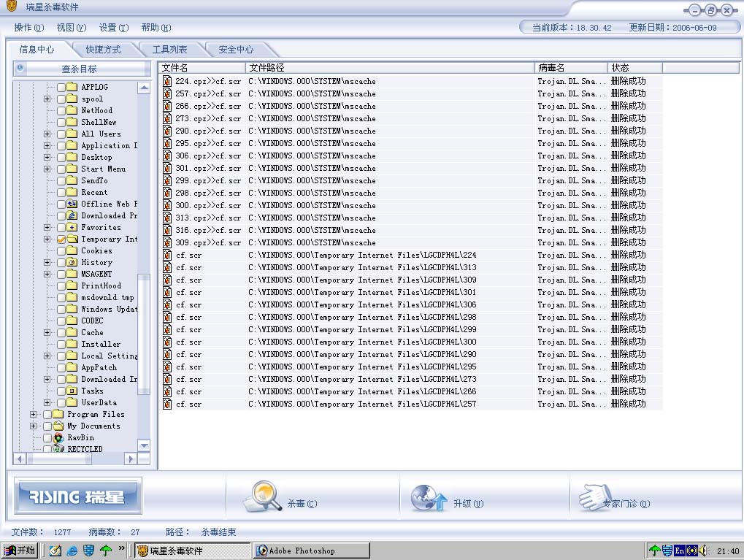Click the Tasks folder icon in tree
Screen dimensions: 744x560
tap(72, 391)
